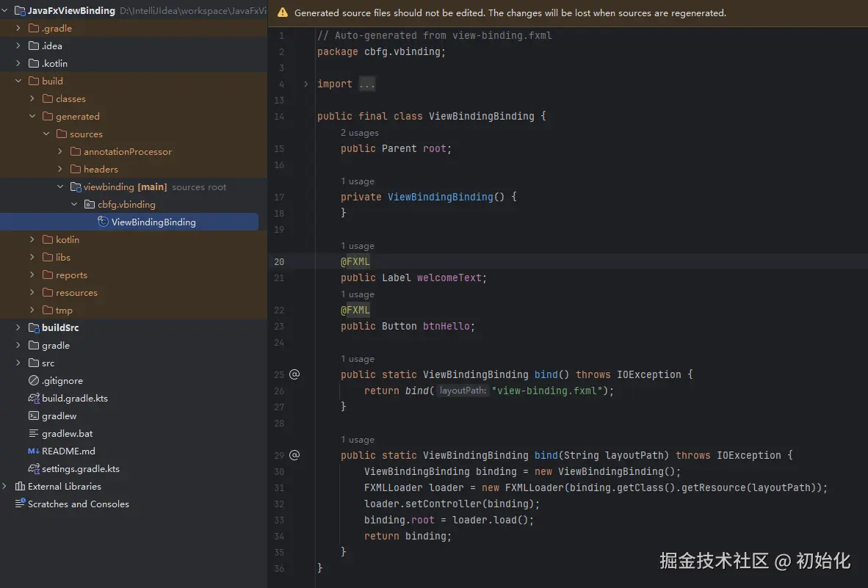Select the ViewBindingBinding class file icon
The height and width of the screenshot is (588, 868).
tap(103, 222)
